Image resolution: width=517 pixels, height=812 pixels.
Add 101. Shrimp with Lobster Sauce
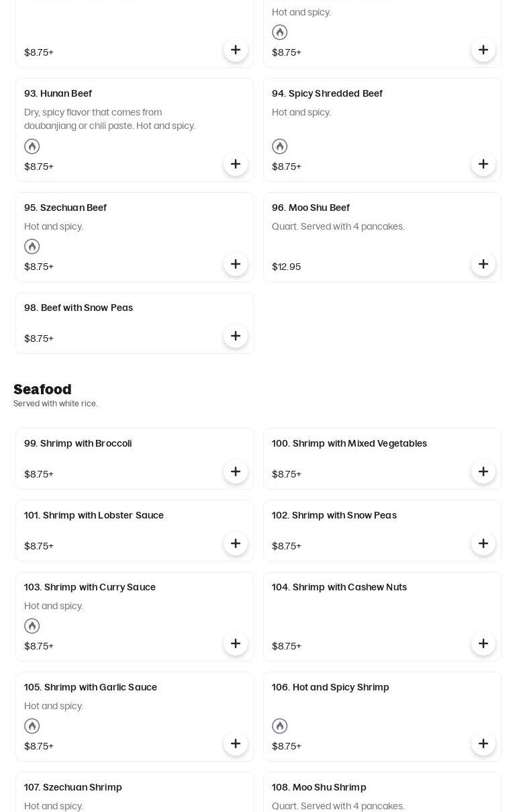(236, 543)
